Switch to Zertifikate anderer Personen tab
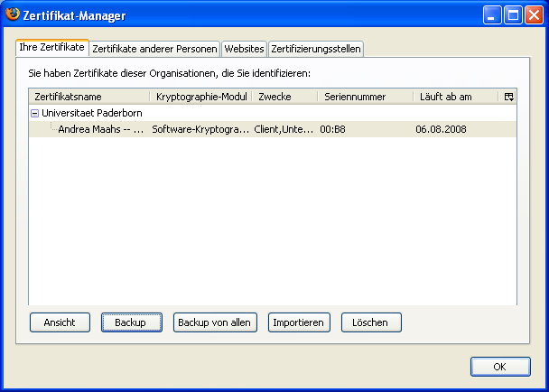This screenshot has height=392, width=549. (154, 48)
